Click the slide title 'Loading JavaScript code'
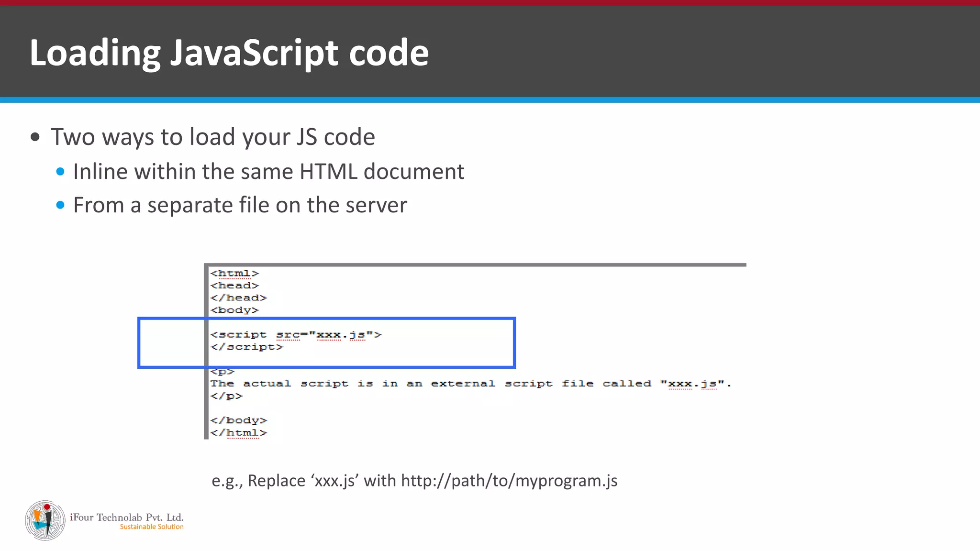The width and height of the screenshot is (980, 551). pyautogui.click(x=229, y=53)
